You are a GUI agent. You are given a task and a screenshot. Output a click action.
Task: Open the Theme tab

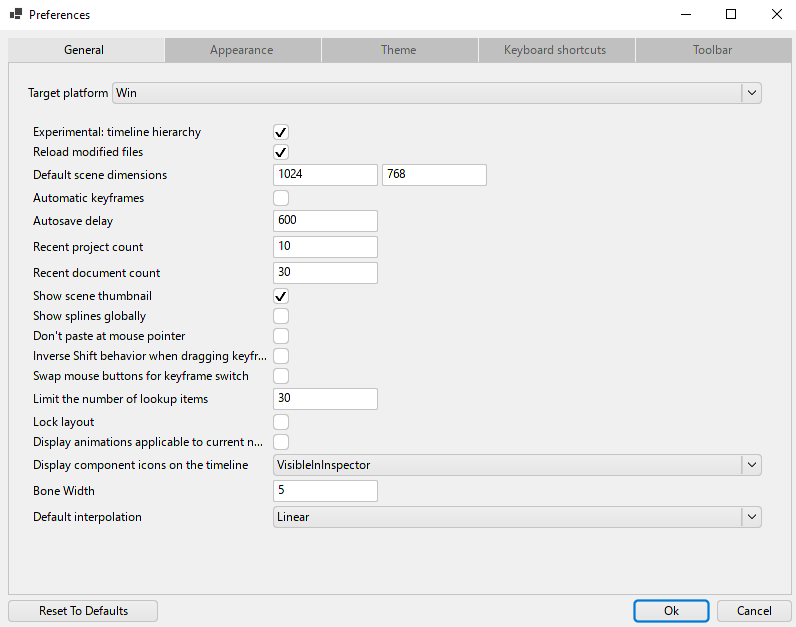point(398,50)
